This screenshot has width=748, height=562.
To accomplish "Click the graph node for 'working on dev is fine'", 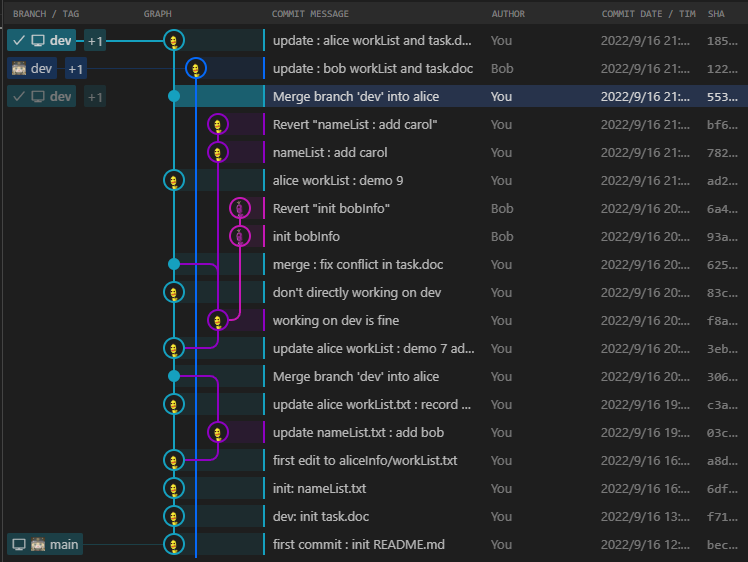I will 218,320.
